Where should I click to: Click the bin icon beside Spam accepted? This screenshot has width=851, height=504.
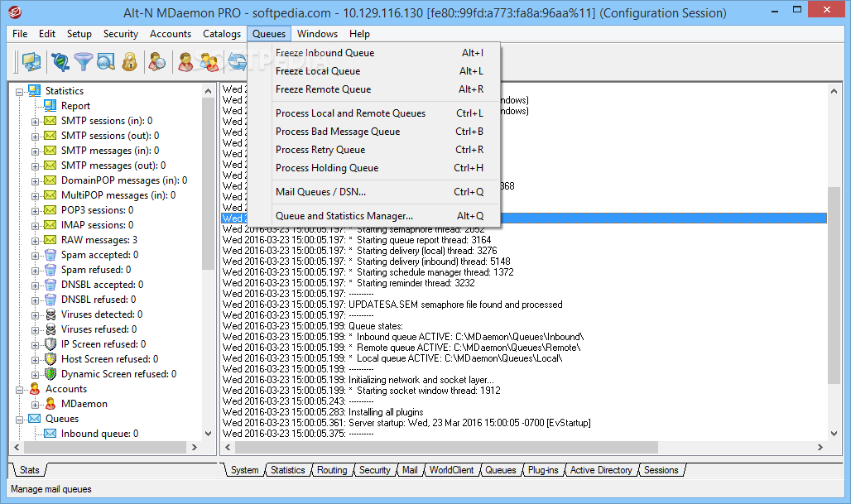coord(50,254)
